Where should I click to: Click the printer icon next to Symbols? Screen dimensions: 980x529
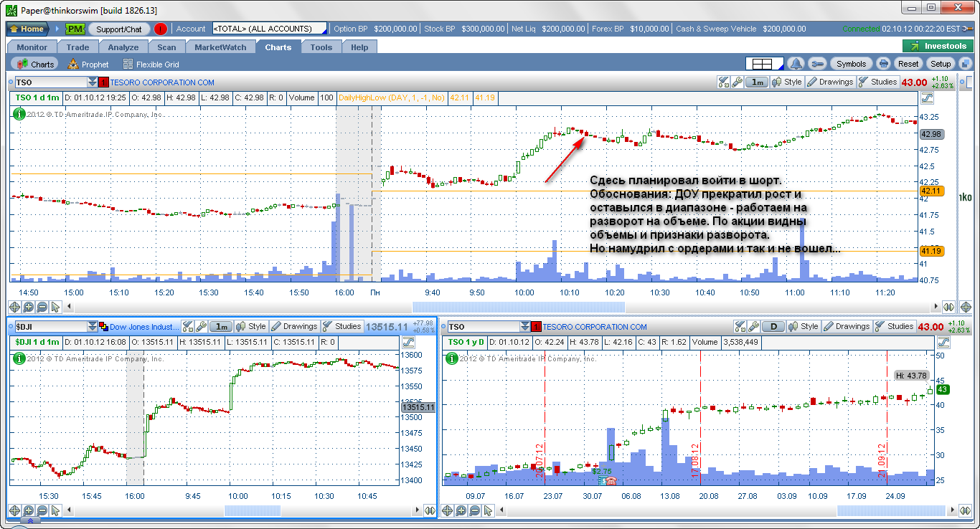(x=884, y=64)
